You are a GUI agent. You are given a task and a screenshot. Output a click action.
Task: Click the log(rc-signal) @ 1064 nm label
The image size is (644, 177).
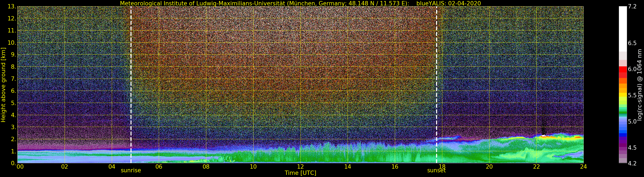639,85
